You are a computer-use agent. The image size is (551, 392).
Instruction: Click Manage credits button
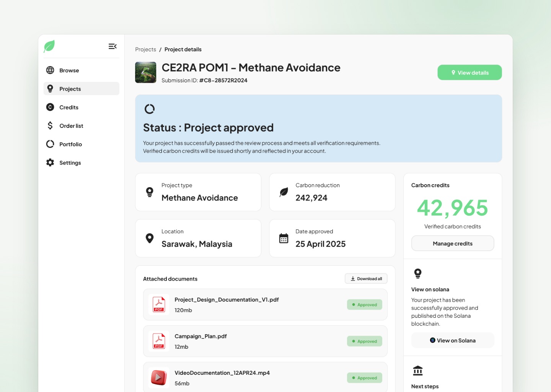click(x=453, y=243)
